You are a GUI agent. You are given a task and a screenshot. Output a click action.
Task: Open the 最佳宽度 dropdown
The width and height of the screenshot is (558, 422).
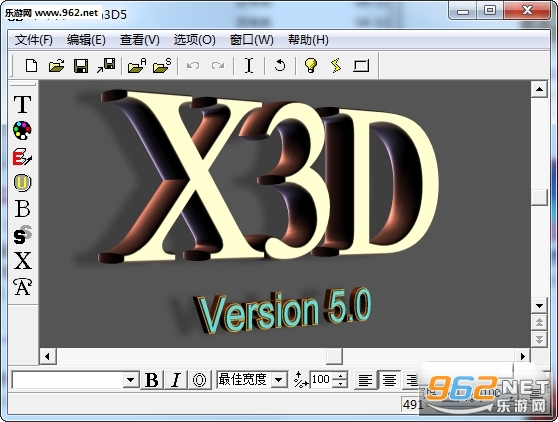279,380
